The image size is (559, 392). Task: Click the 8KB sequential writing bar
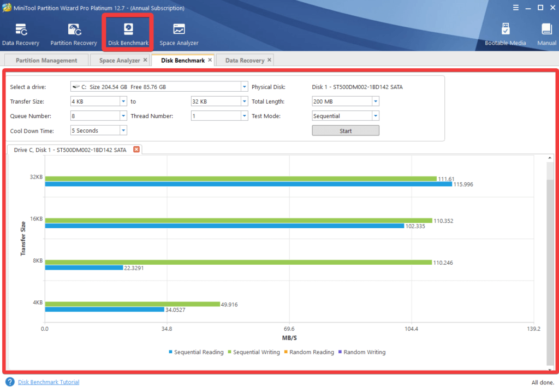pyautogui.click(x=239, y=262)
